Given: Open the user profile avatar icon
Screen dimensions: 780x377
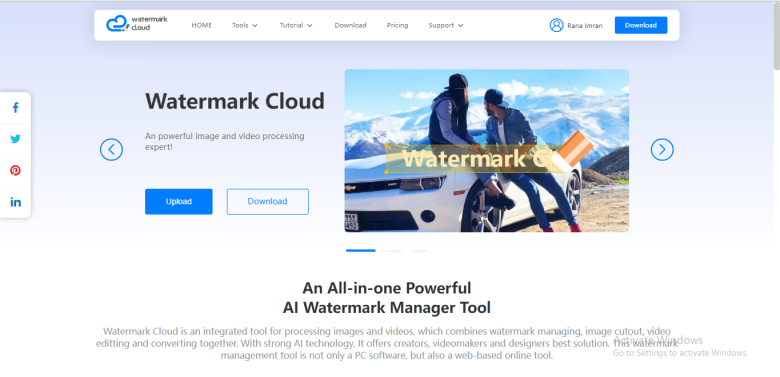Looking at the screenshot, I should pos(556,25).
